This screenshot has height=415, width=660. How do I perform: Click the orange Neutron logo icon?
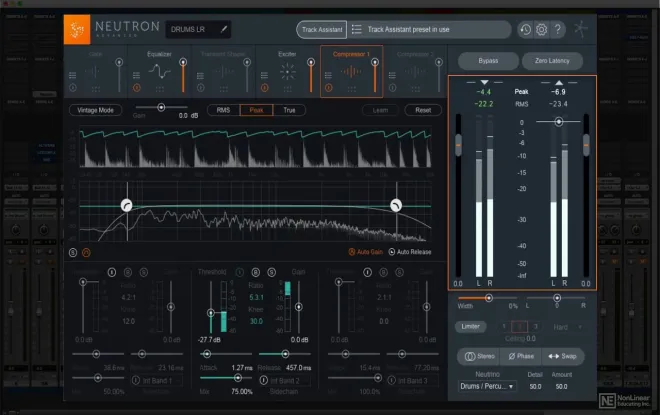tap(77, 29)
